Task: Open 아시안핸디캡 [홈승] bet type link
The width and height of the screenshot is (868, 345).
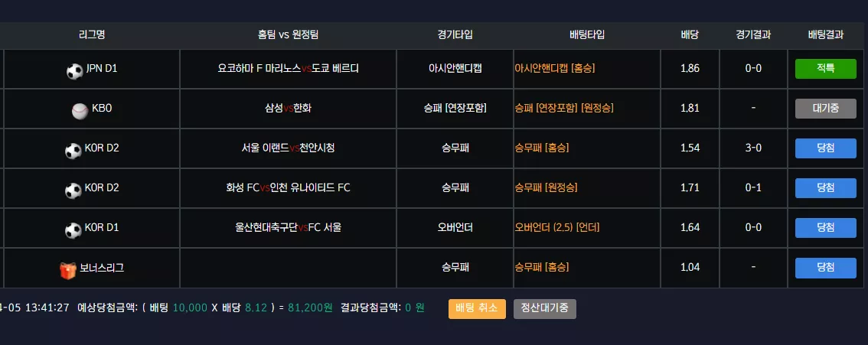Action: tap(555, 69)
